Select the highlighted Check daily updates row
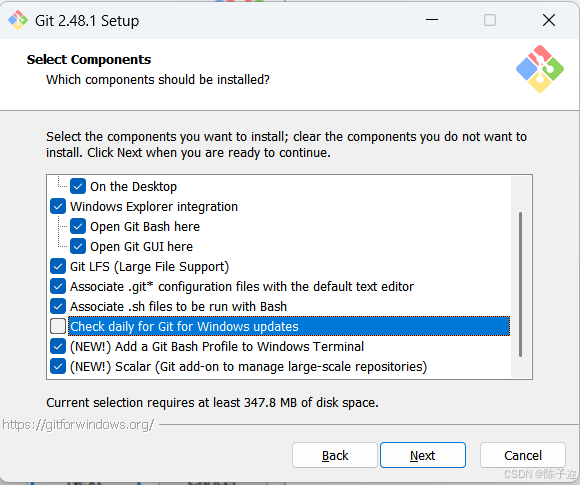This screenshot has height=485, width=580. coord(289,326)
